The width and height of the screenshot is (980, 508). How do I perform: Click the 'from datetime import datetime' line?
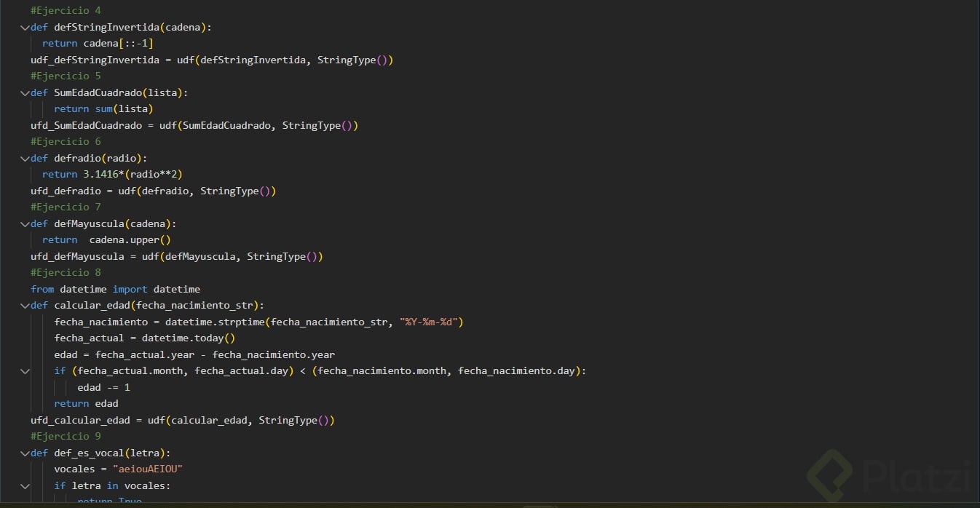click(x=115, y=290)
